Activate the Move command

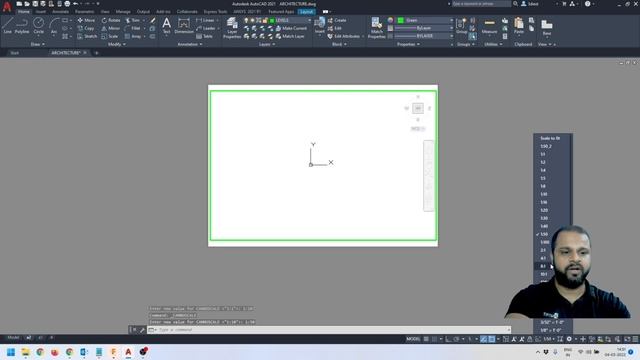(86, 20)
